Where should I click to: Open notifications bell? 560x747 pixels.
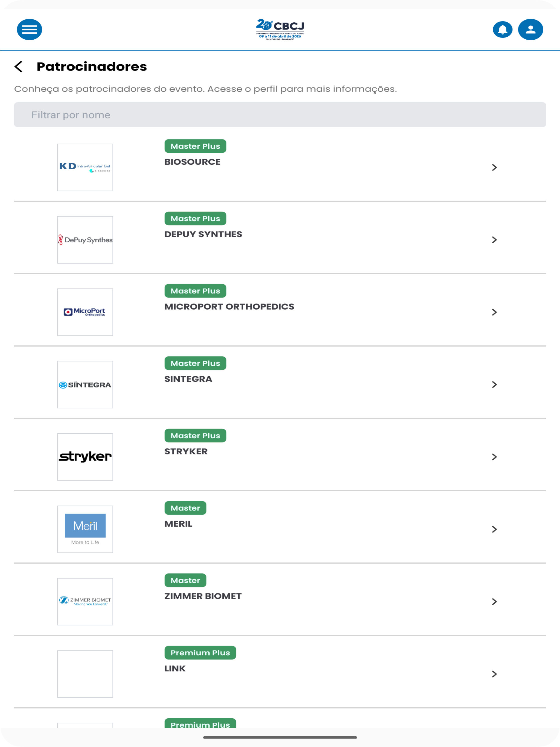[x=503, y=29]
